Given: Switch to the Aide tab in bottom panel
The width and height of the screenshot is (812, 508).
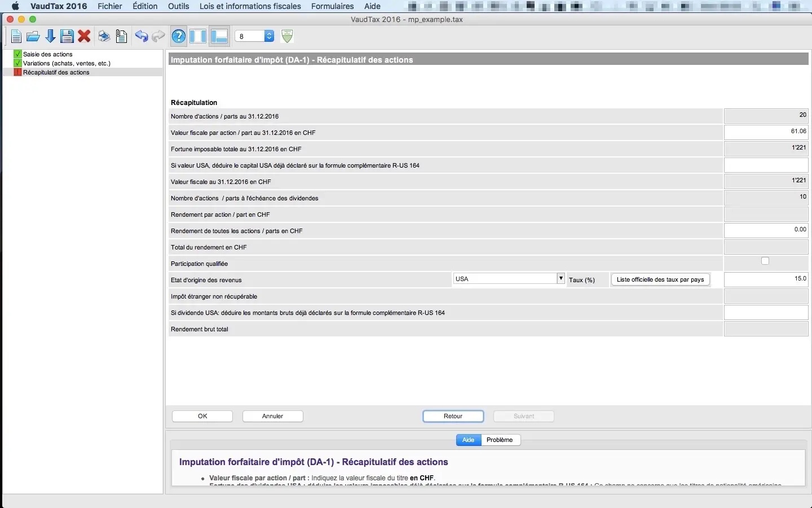Looking at the screenshot, I should [x=469, y=440].
